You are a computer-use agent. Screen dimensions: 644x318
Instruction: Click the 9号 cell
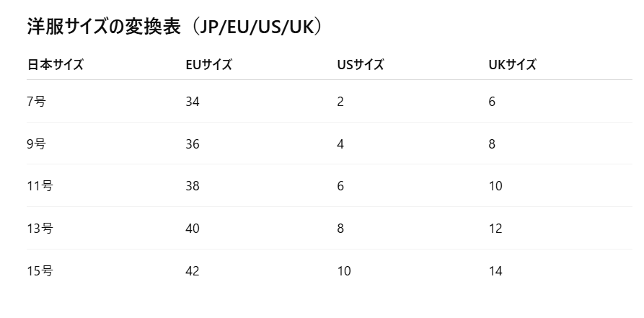(x=36, y=143)
